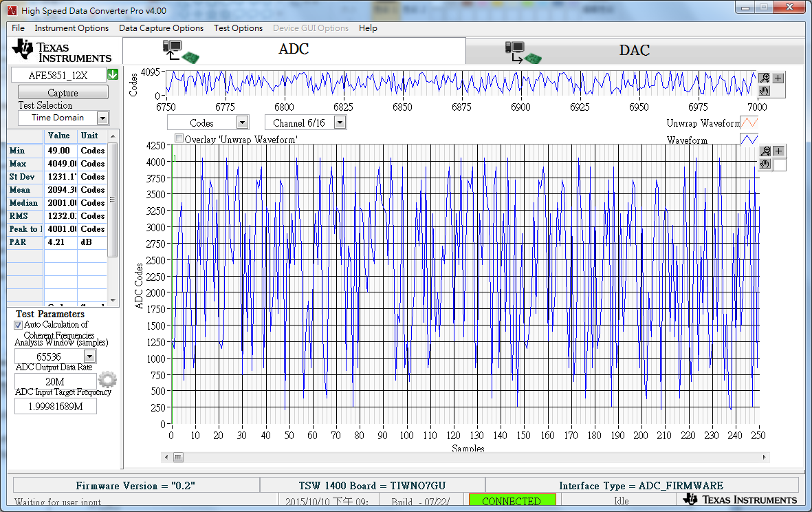Maximize the High Speed Data Converter Pro window
The width and height of the screenshot is (812, 512).
click(764, 8)
